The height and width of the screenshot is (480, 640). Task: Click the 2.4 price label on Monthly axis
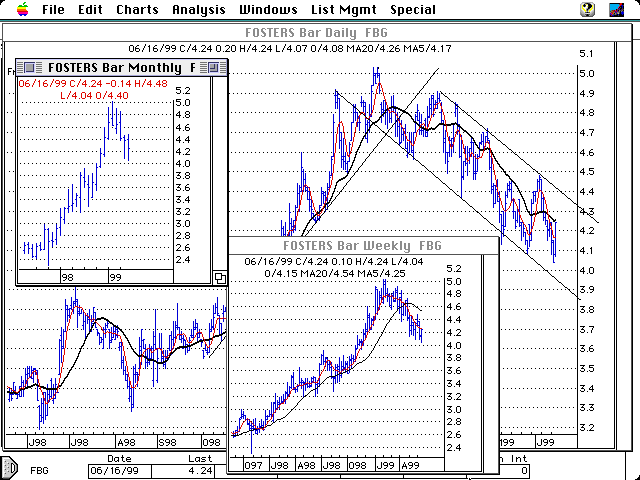pyautogui.click(x=182, y=260)
